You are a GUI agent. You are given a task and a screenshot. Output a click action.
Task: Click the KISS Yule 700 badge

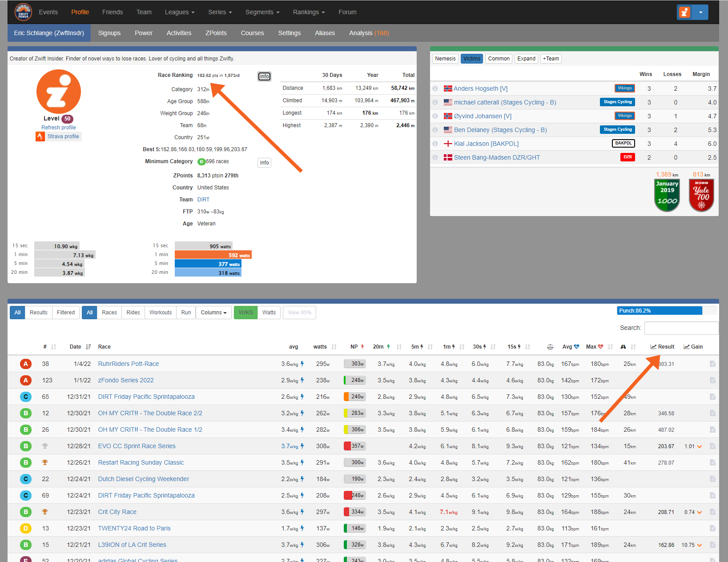[701, 195]
